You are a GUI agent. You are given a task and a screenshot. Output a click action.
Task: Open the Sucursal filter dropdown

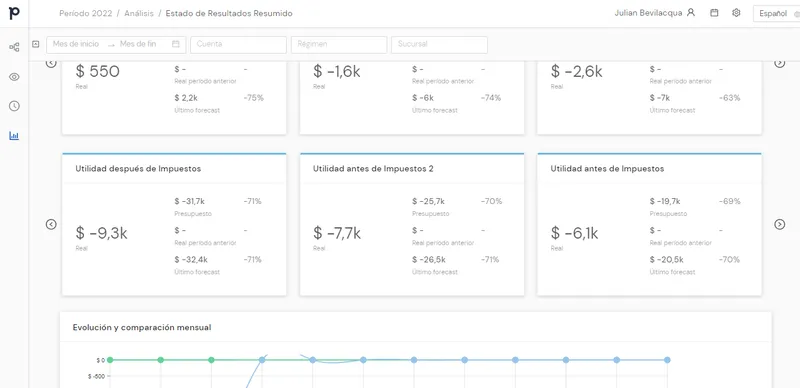[x=439, y=44]
